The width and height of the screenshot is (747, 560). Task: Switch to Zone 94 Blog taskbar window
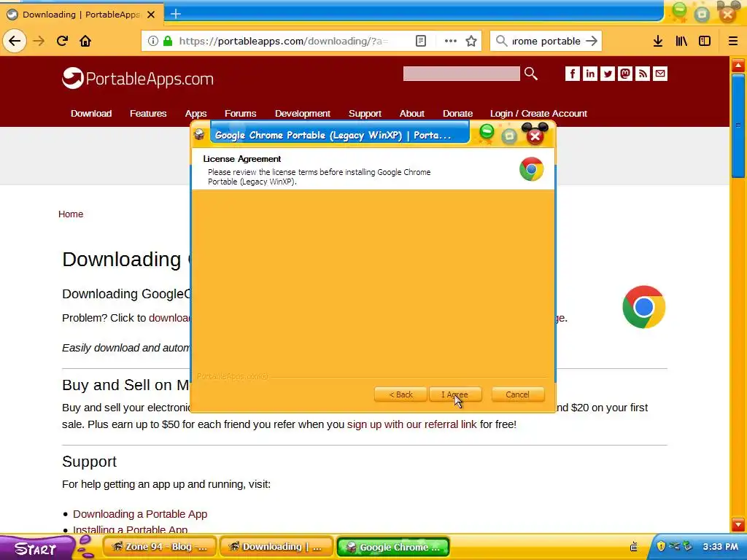160,547
